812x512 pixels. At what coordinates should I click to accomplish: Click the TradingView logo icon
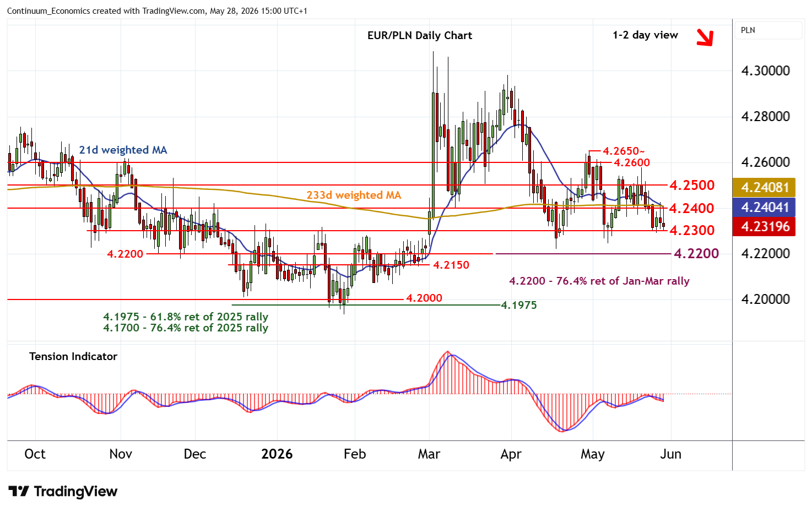pyautogui.click(x=19, y=491)
